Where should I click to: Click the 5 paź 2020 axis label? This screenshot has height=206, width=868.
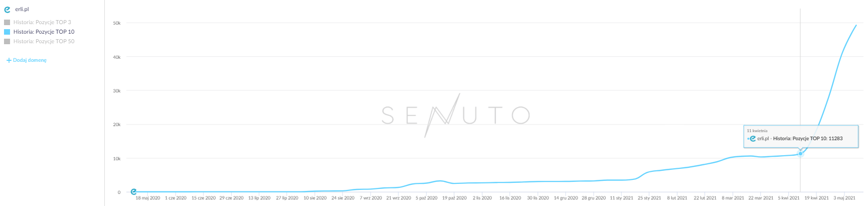426,198
